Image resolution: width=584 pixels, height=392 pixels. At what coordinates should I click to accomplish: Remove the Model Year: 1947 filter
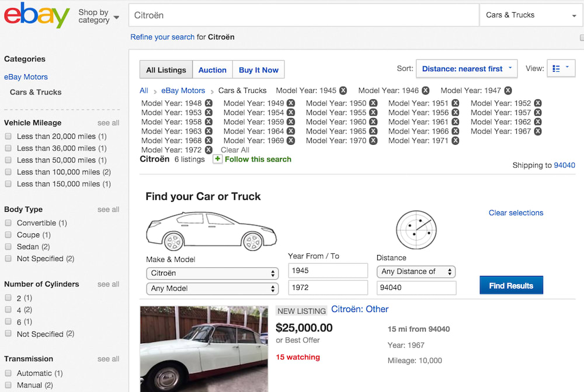[508, 90]
